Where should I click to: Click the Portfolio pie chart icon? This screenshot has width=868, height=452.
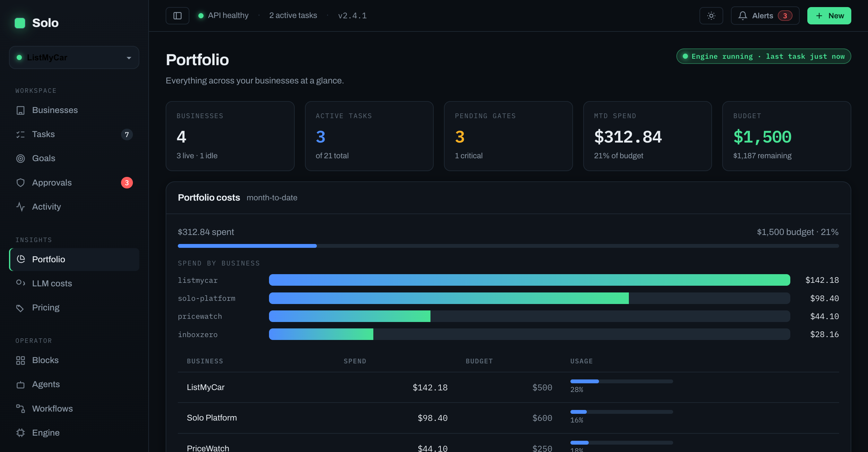click(21, 259)
